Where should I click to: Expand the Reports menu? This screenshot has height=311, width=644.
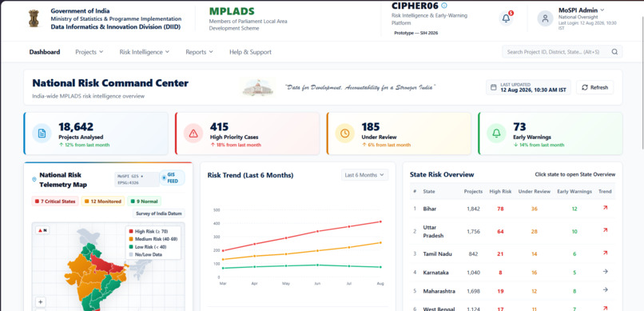(x=199, y=52)
